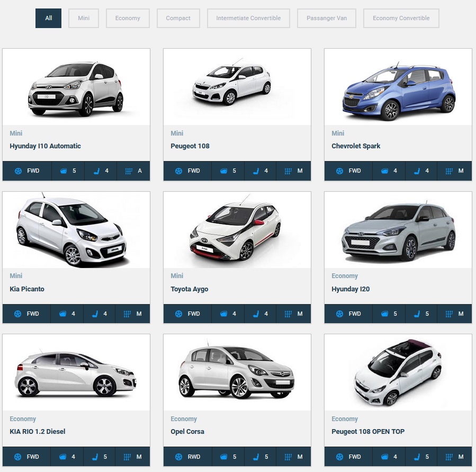476x472 pixels.
Task: Switch to the Mini category tab
Action: tap(83, 18)
